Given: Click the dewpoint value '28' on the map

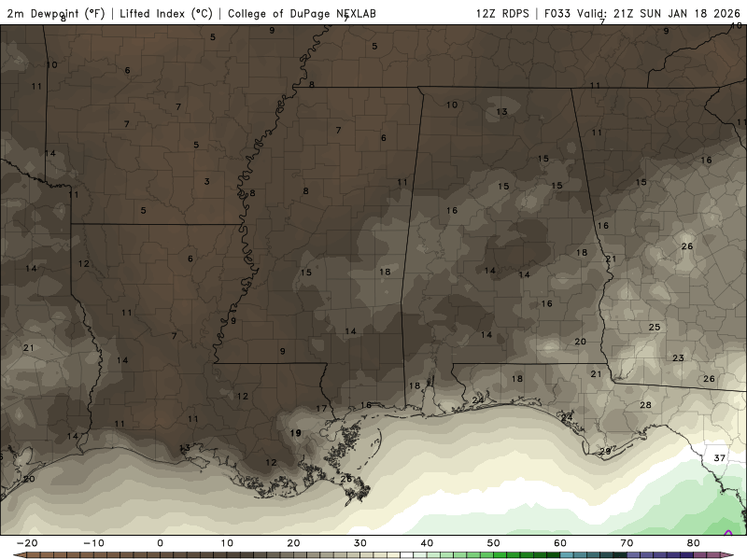Looking at the screenshot, I should (x=645, y=405).
